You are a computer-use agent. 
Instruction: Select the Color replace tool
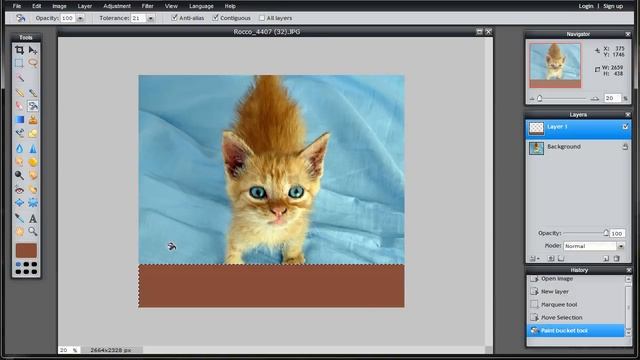click(19, 133)
